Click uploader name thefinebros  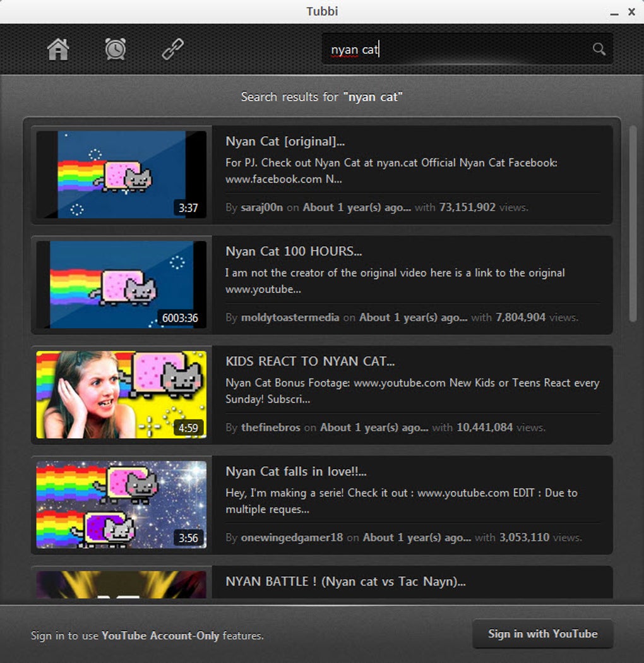point(271,427)
